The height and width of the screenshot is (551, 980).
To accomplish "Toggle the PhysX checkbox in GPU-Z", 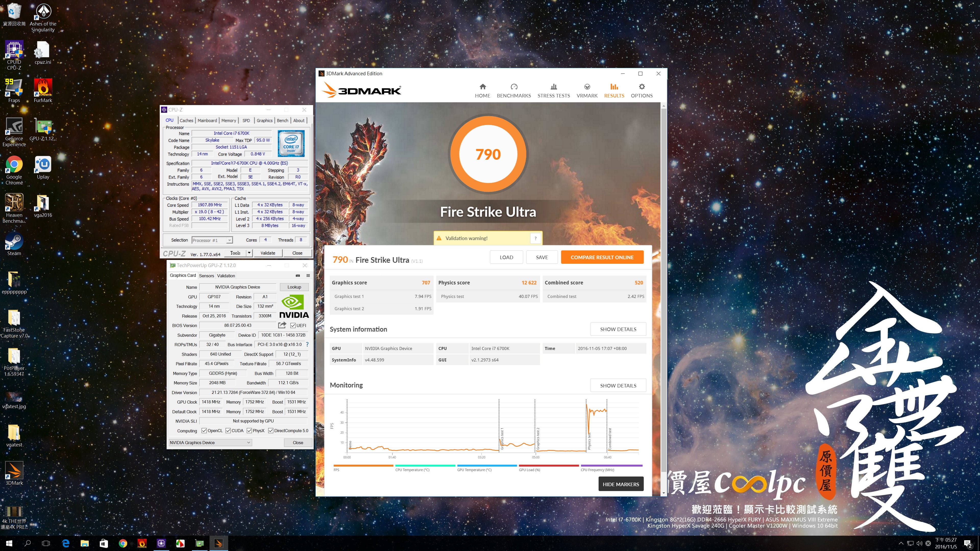I will click(x=249, y=431).
